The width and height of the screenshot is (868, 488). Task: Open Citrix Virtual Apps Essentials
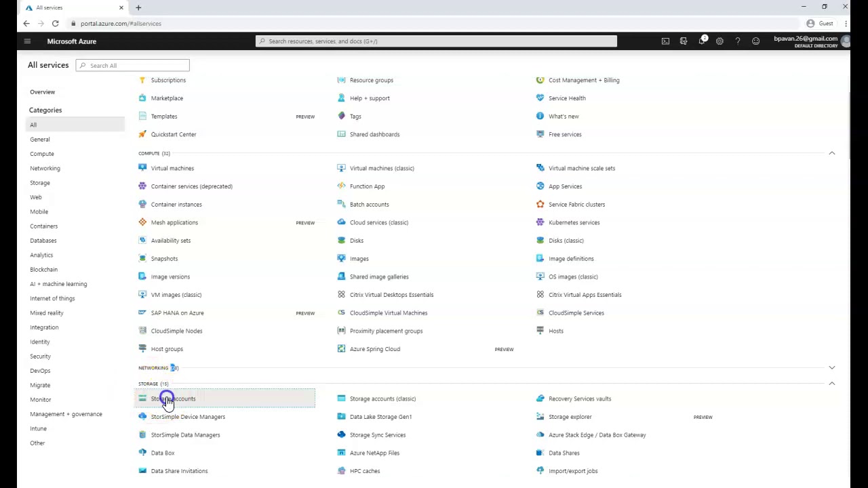[x=585, y=295]
